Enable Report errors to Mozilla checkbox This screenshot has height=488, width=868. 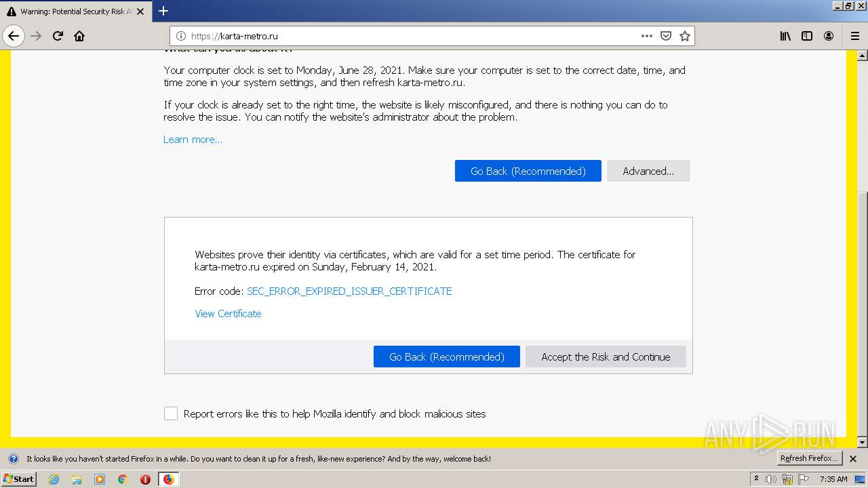click(171, 413)
